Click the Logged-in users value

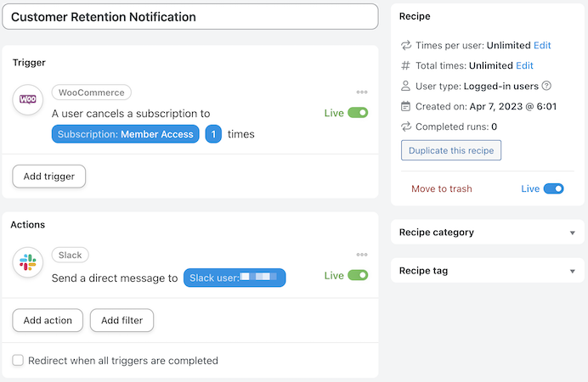[501, 86]
